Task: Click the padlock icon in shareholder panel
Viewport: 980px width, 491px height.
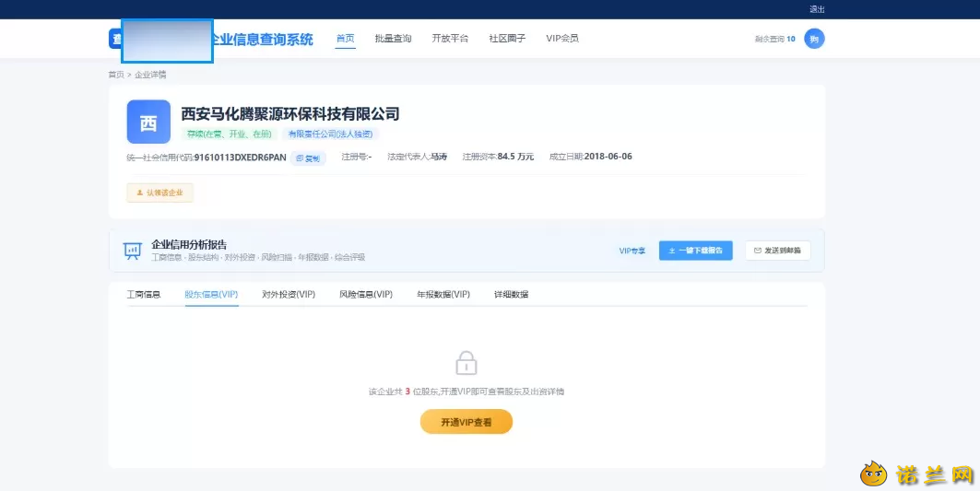Action: (466, 362)
